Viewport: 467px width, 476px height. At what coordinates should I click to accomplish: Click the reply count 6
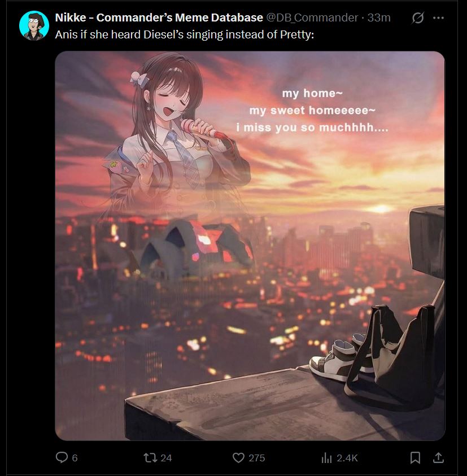(75, 458)
